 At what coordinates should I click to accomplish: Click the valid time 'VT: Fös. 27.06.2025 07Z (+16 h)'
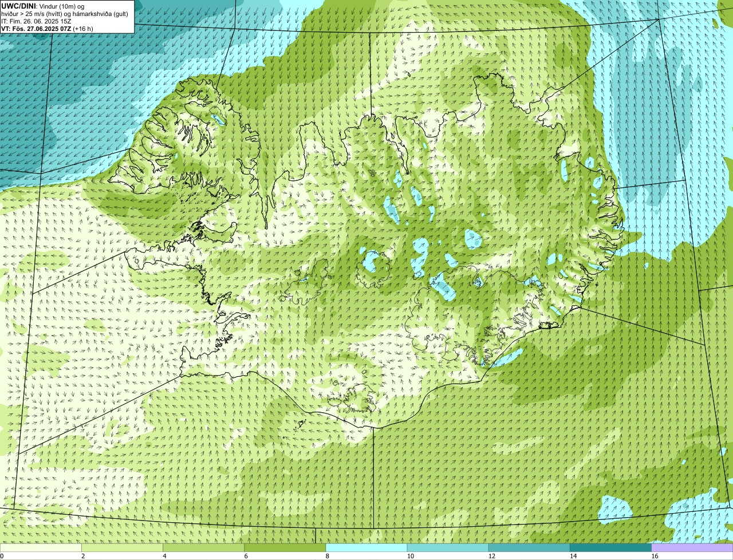47,29
